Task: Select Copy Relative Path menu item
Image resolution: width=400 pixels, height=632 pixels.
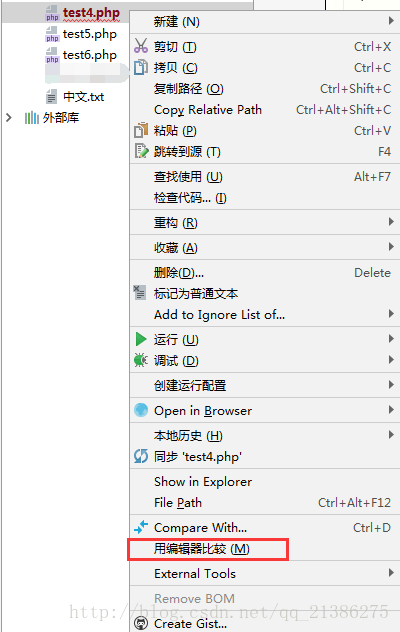Action: 265,110
